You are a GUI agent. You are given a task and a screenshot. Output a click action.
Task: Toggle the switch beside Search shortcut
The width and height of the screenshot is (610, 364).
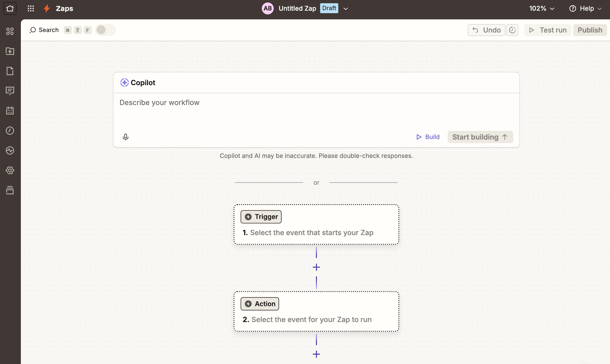106,30
